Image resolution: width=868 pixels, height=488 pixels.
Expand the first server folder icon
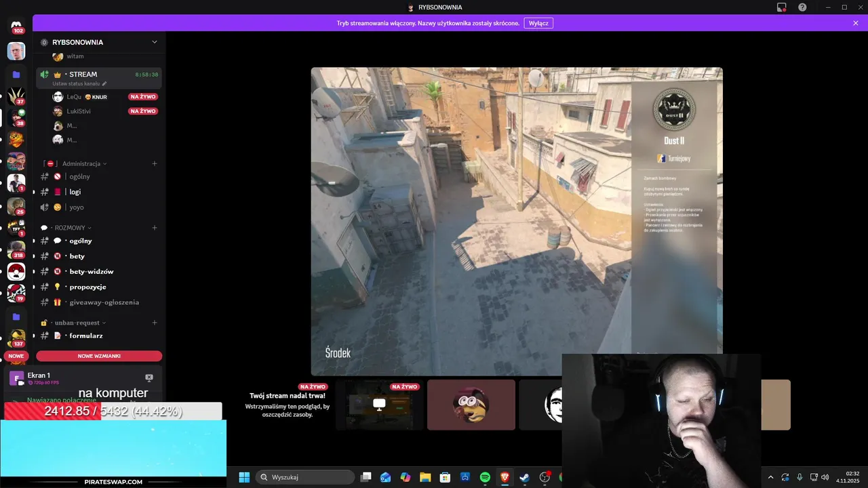(x=17, y=74)
